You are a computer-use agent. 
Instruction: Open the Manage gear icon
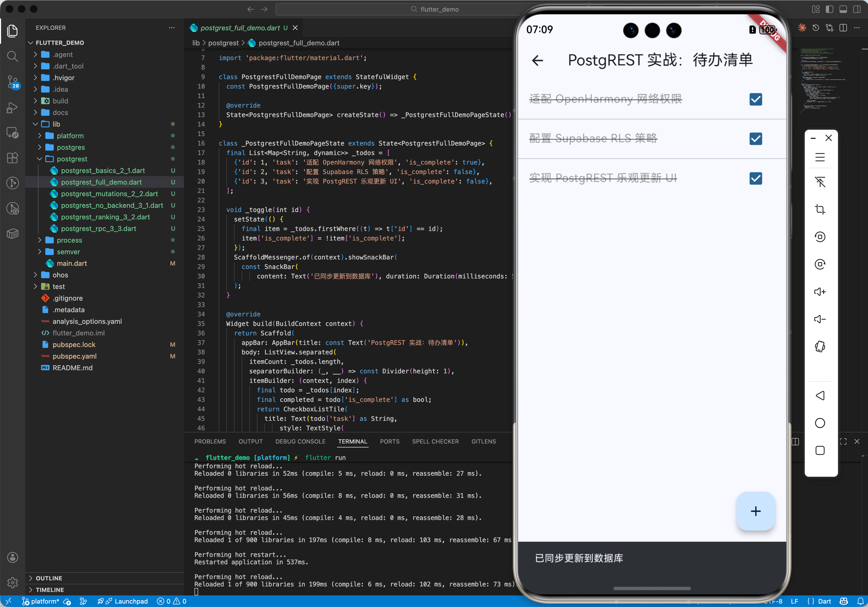12,582
